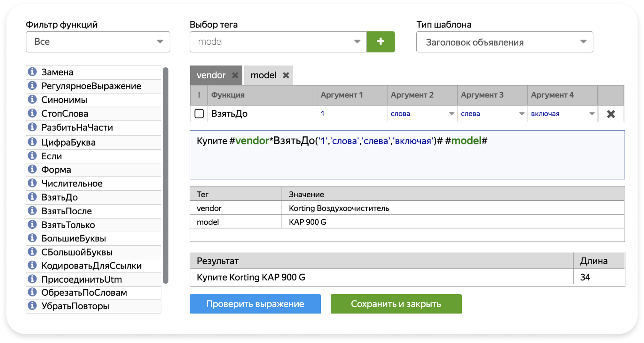Click into the template expression text area

pyautogui.click(x=407, y=160)
